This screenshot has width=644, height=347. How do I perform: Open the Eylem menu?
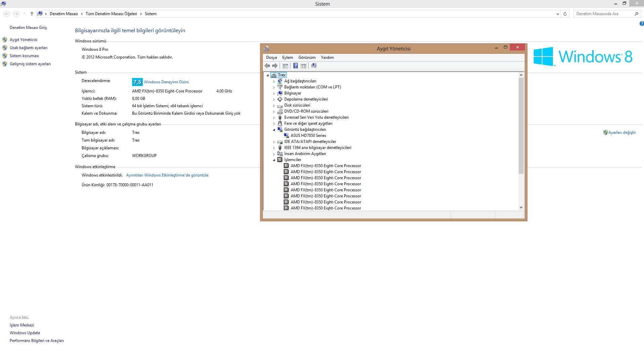pos(287,57)
